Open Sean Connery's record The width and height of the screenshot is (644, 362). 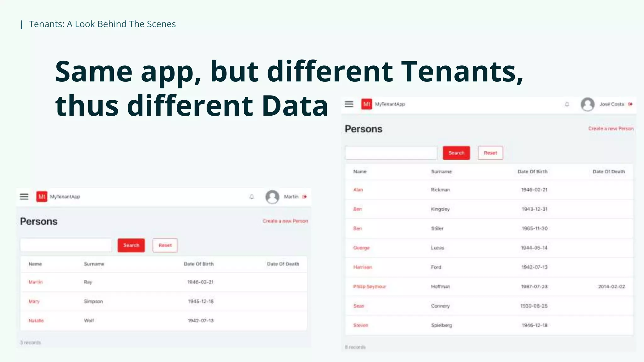tap(359, 306)
